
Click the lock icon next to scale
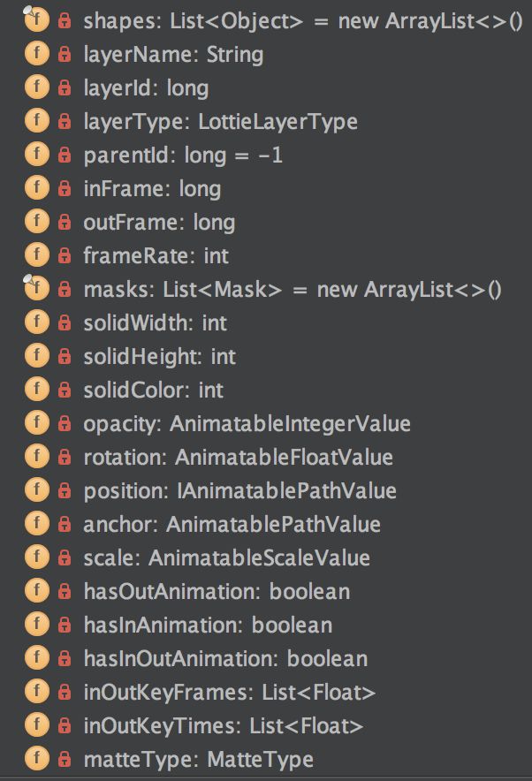click(x=65, y=557)
